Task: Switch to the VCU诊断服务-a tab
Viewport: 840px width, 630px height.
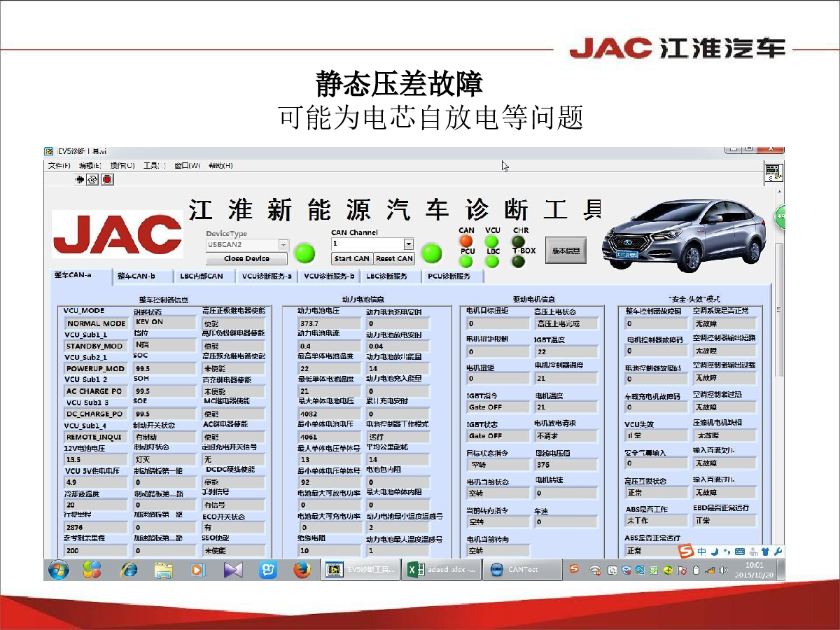Action: pos(267,276)
